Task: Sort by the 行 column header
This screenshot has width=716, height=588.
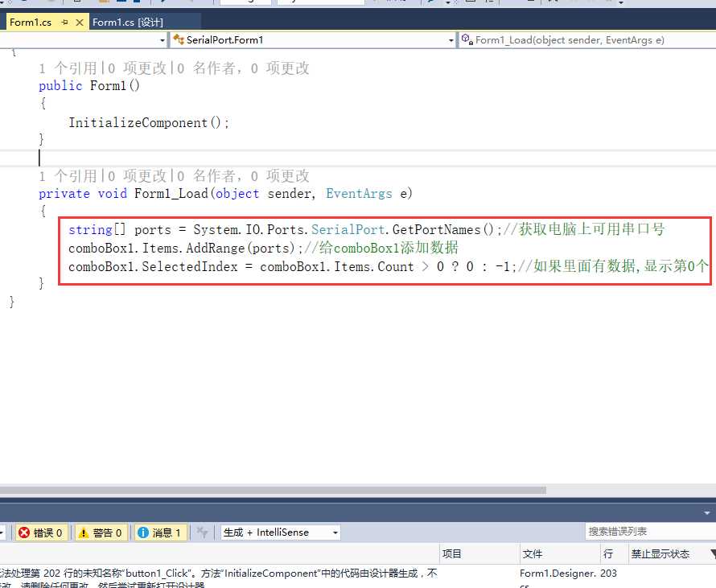Action: [x=613, y=553]
